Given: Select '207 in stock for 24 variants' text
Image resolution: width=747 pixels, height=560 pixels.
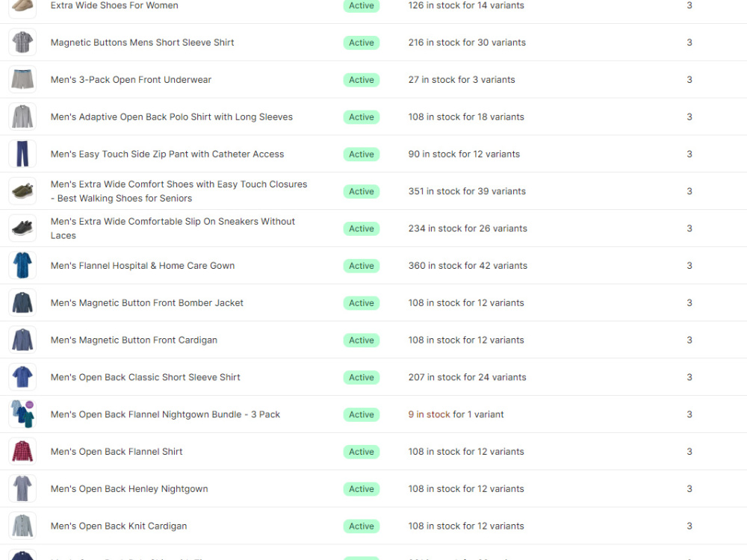Looking at the screenshot, I should pos(468,376).
